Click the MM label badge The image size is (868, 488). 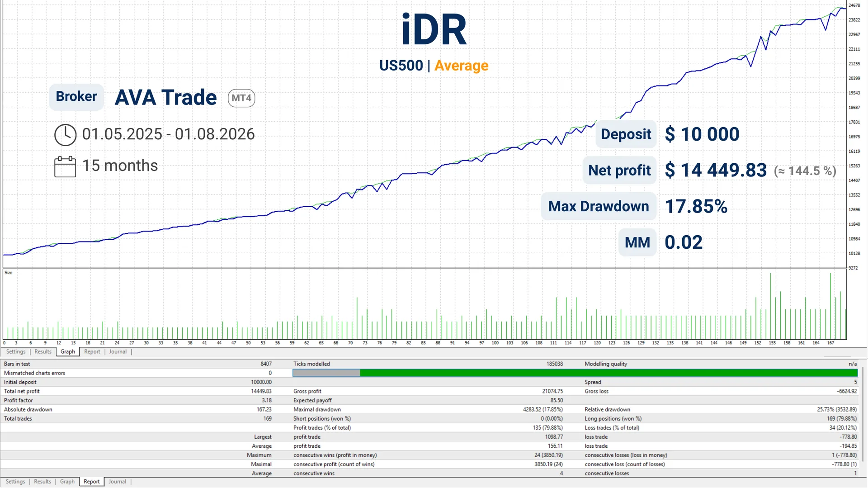[x=637, y=243]
